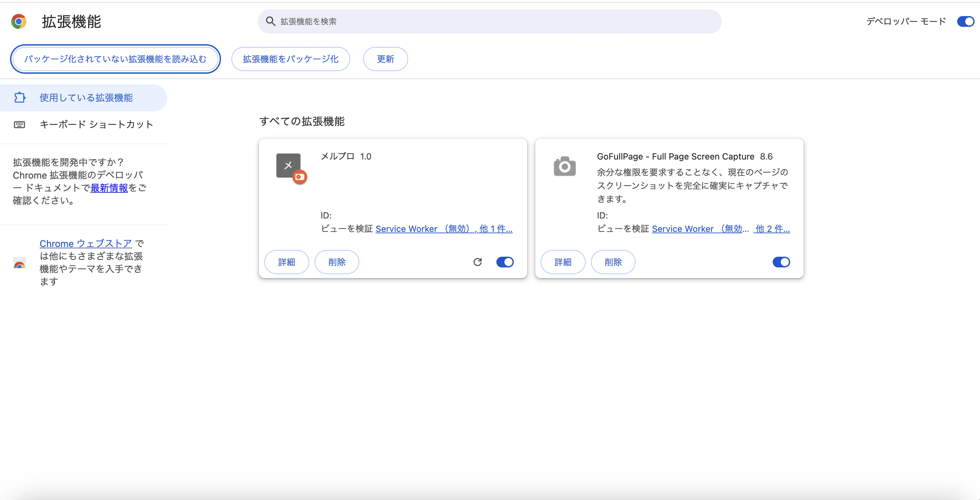Turn off the メルプロ extension toggle

(x=505, y=262)
